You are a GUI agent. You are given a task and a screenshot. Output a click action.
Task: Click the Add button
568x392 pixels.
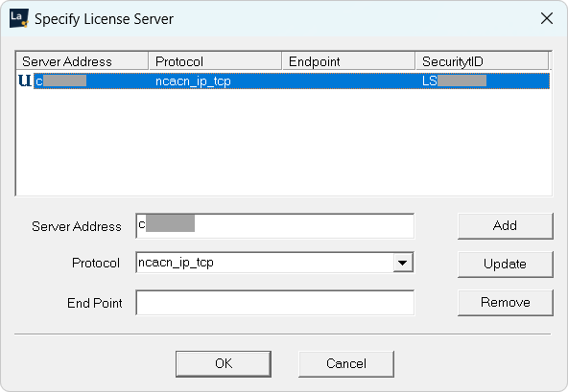click(x=506, y=226)
